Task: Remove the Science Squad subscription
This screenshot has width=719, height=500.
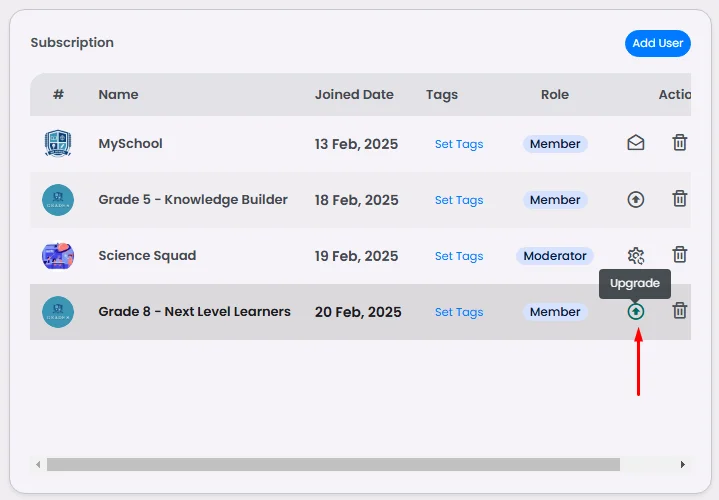Action: tap(680, 255)
